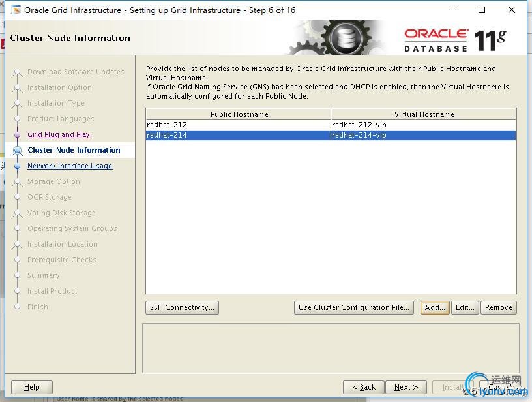This screenshot has height=402, width=532.
Task: Go Back to previous step
Action: [364, 387]
